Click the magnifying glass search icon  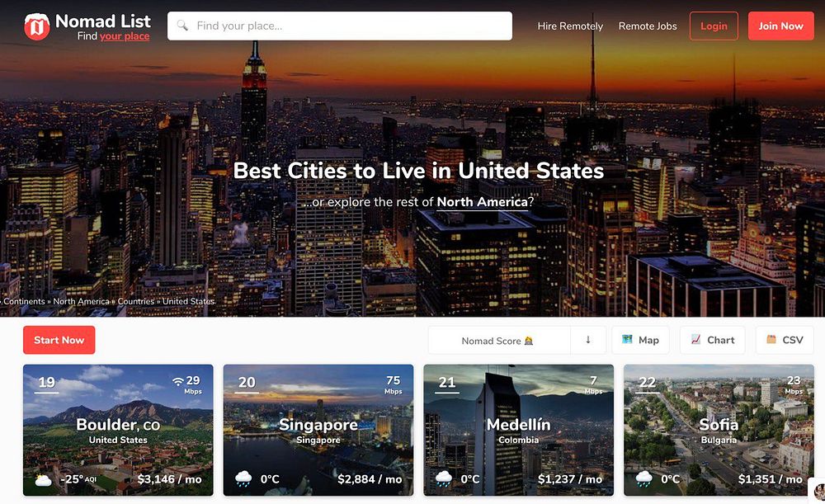point(182,26)
